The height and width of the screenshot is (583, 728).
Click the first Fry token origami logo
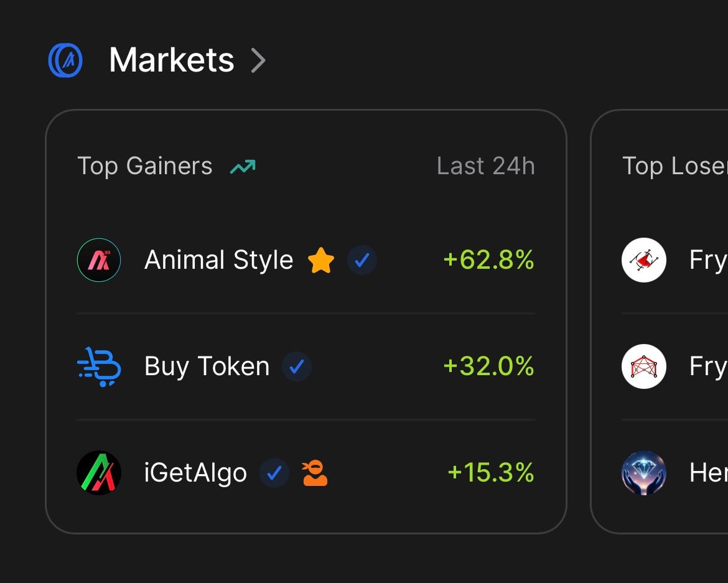point(644,260)
